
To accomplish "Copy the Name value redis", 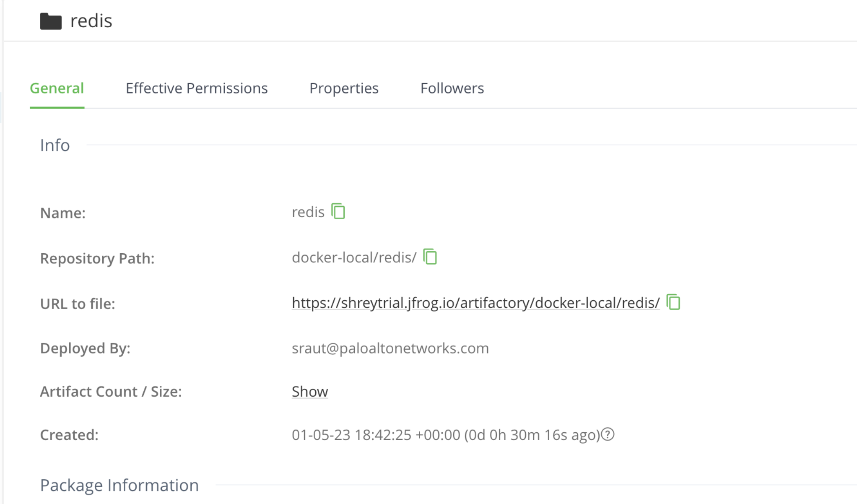I will (x=338, y=211).
